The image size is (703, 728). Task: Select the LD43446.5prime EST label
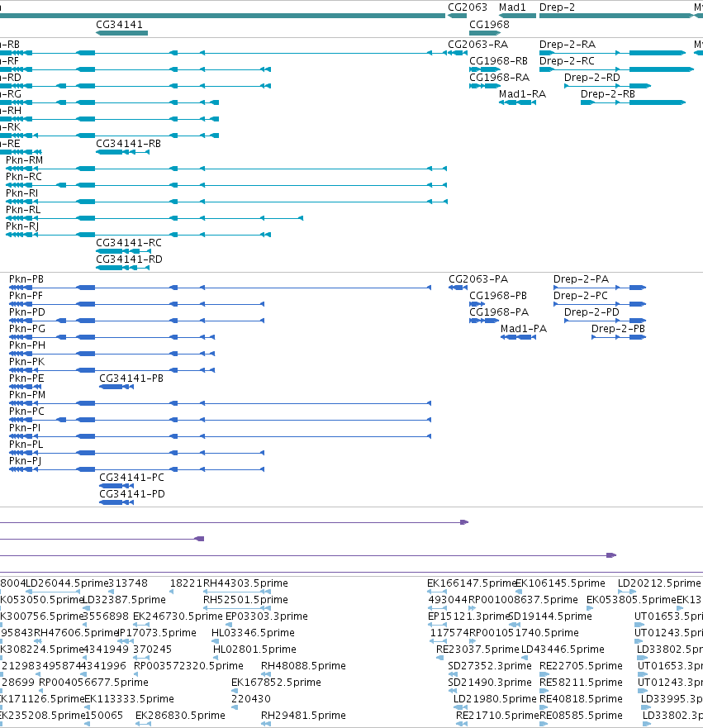563,649
